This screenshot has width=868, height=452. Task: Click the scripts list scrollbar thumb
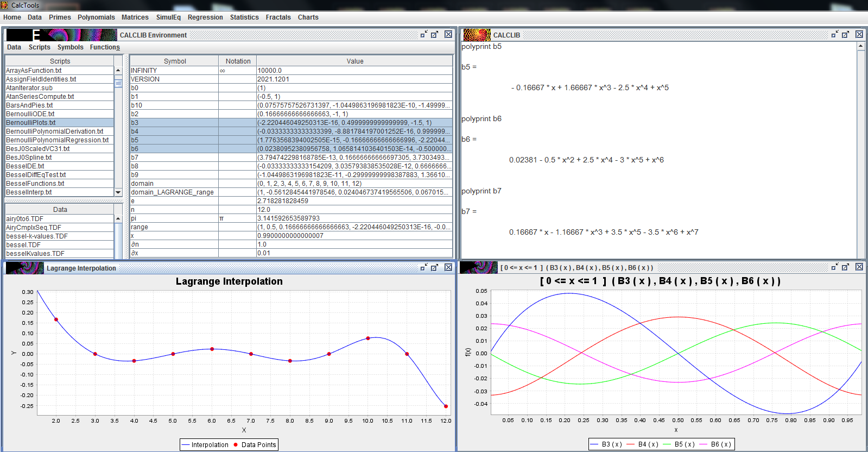118,83
